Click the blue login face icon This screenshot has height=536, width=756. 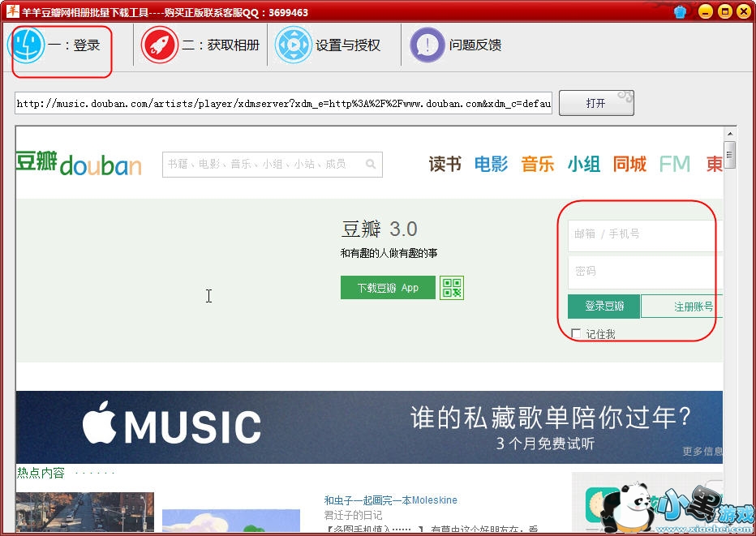[27, 45]
